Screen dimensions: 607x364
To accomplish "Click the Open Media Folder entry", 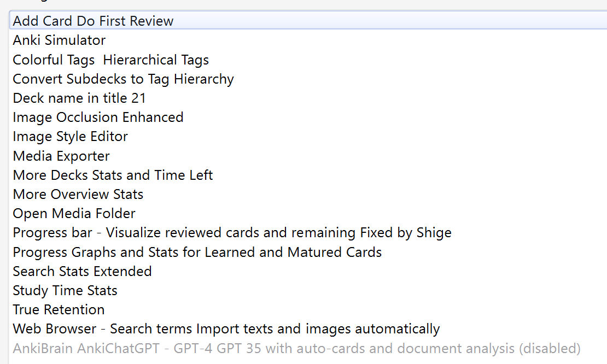I will 74,213.
